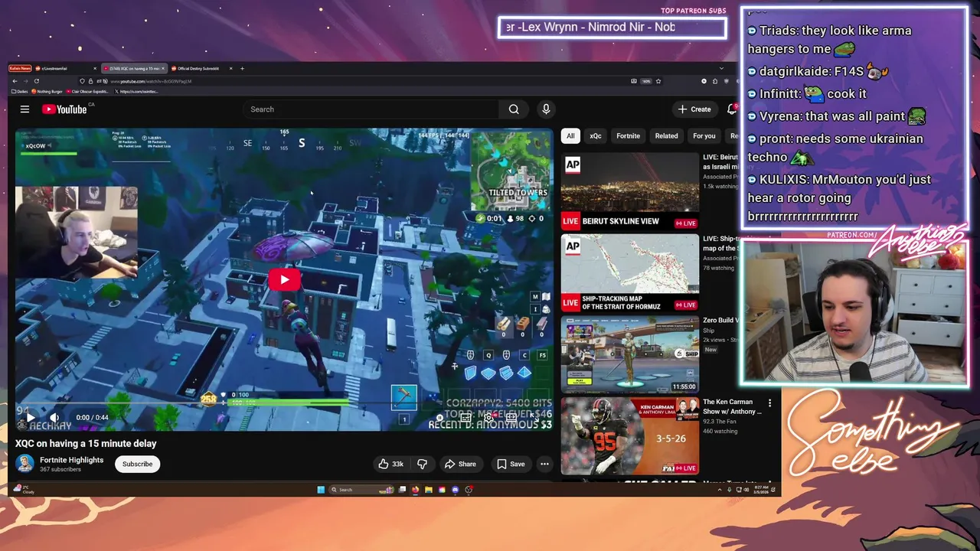Viewport: 980px width, 551px height.
Task: Click the browser address bar URL
Action: (151, 81)
